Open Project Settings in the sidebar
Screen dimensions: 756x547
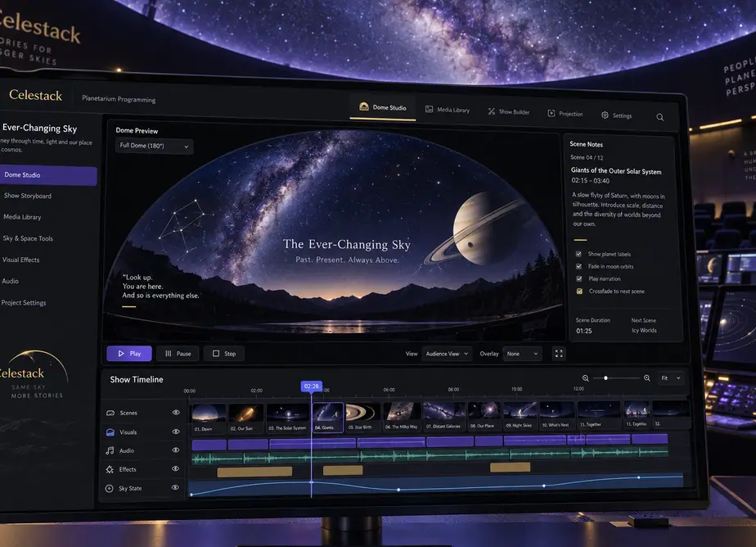[24, 302]
